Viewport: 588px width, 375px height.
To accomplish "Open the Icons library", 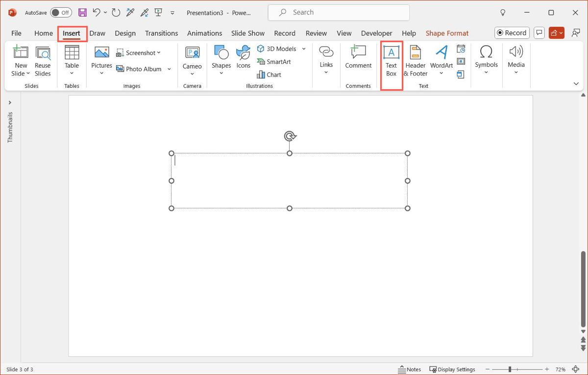I will tap(244, 57).
